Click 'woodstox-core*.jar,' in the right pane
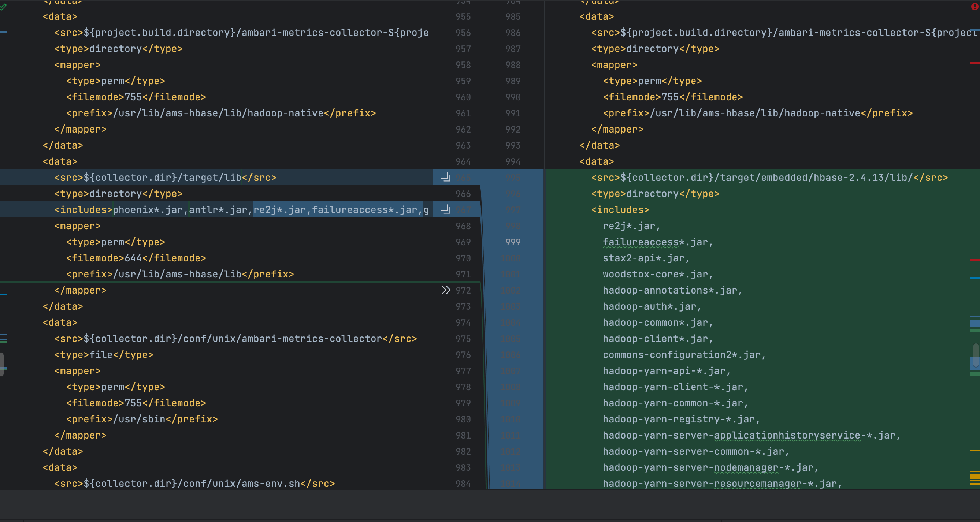Image resolution: width=980 pixels, height=522 pixels. (658, 274)
